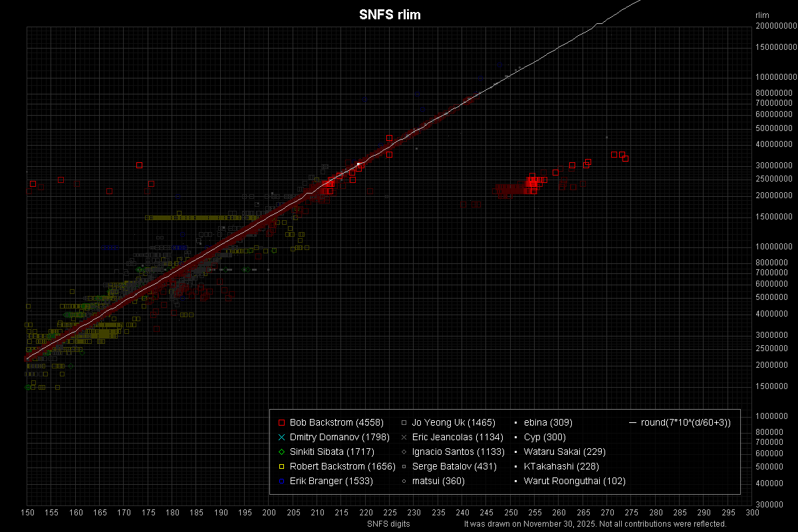Select the Serge Batalov (431) legend label

(454, 466)
